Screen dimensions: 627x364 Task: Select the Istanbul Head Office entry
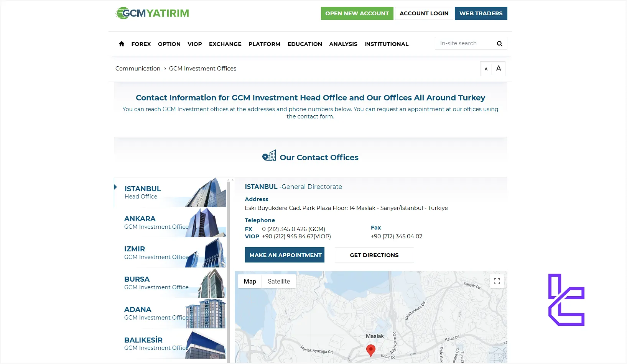[x=170, y=192]
